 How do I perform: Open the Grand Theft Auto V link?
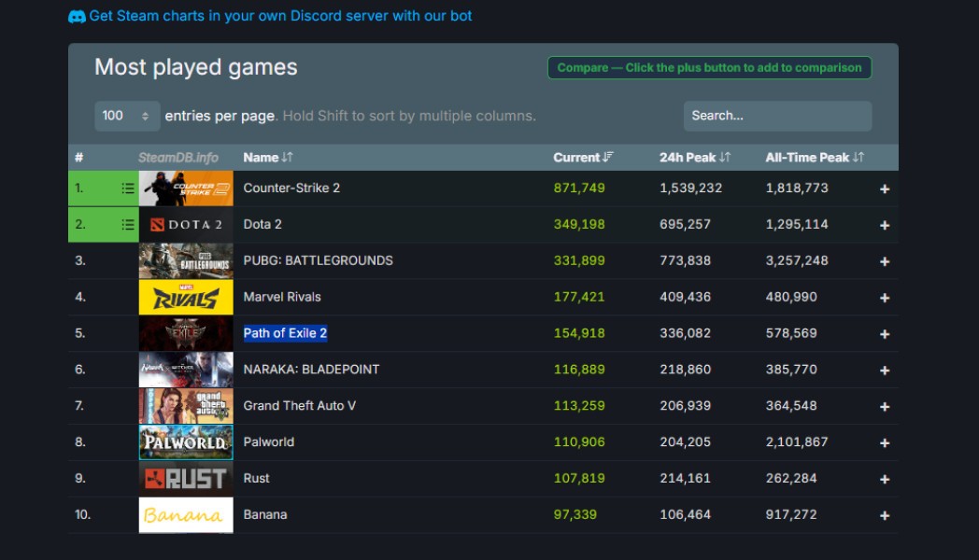(299, 405)
